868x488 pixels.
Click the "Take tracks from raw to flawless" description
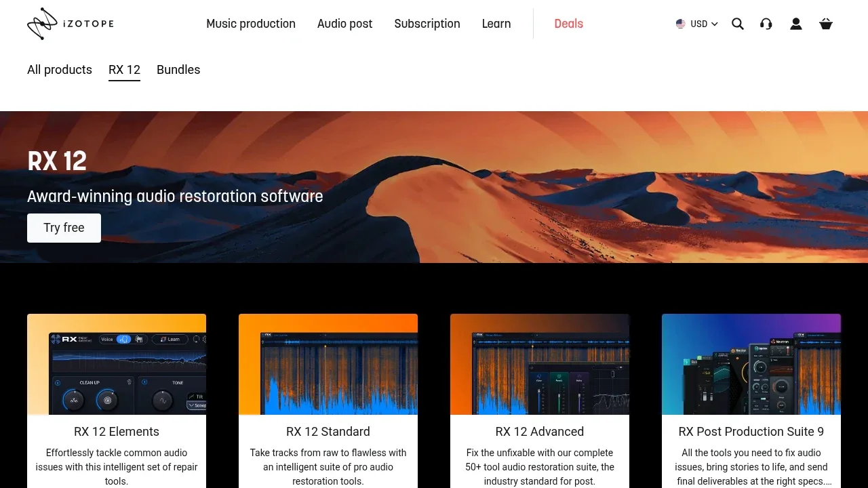[328, 467]
